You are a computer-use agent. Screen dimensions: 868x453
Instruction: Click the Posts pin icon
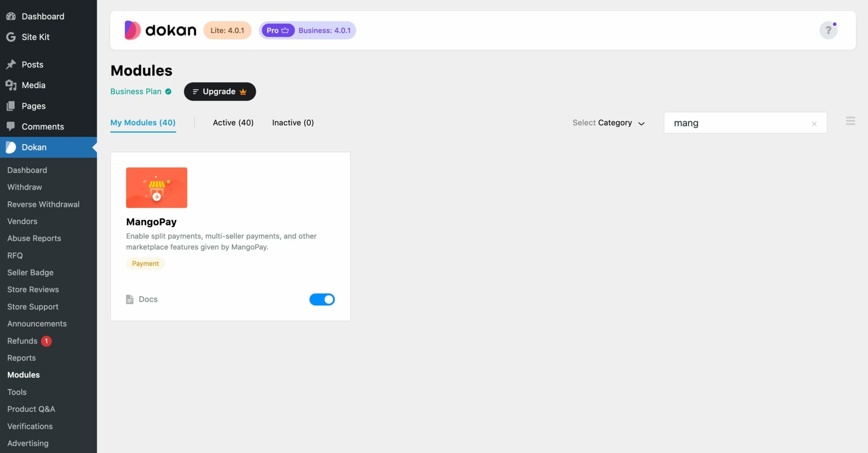click(11, 65)
